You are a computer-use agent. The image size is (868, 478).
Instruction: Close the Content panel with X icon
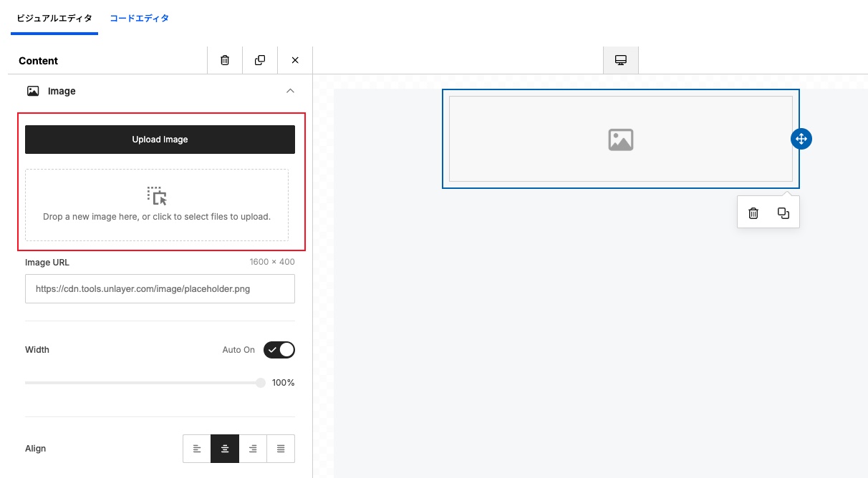(x=295, y=60)
